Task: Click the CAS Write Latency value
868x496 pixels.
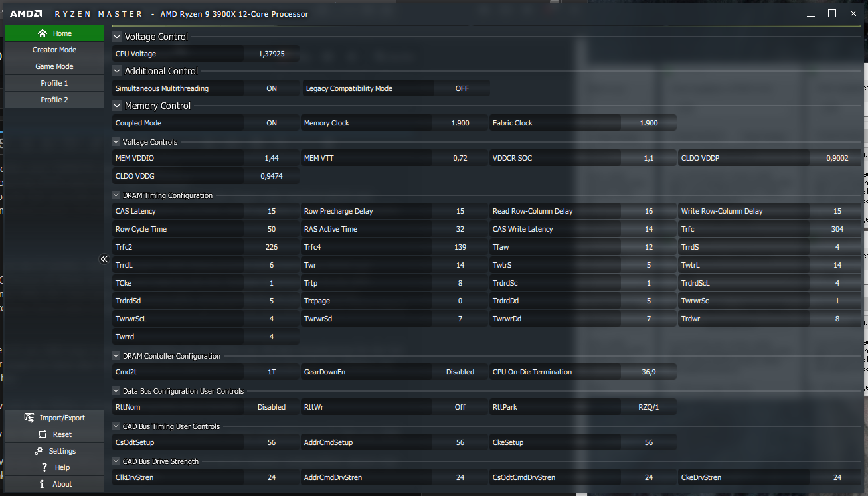Action: [649, 229]
